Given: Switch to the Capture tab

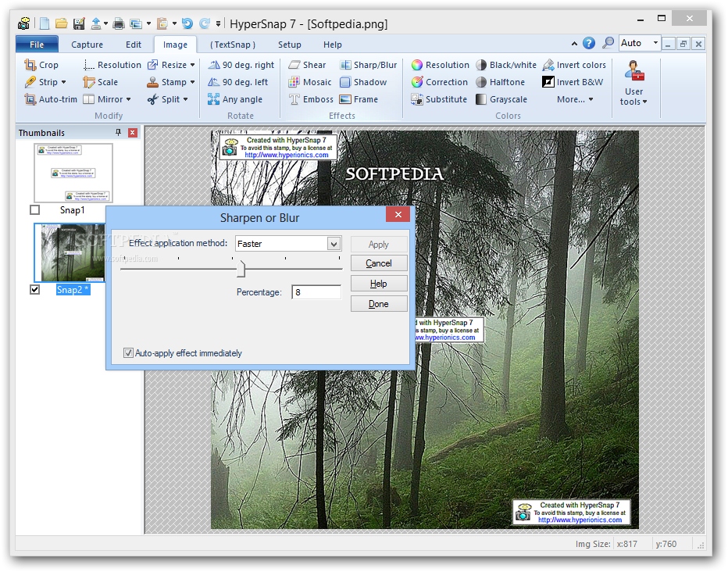Looking at the screenshot, I should (x=87, y=45).
